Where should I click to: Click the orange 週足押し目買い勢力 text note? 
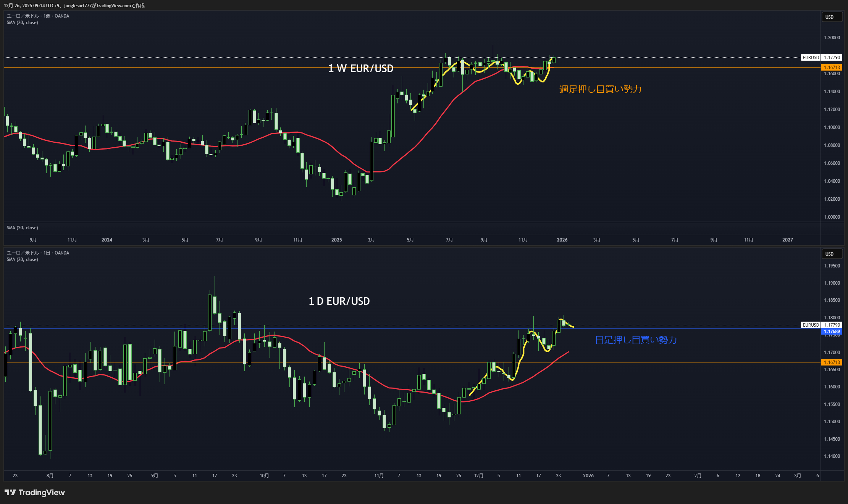(x=600, y=90)
